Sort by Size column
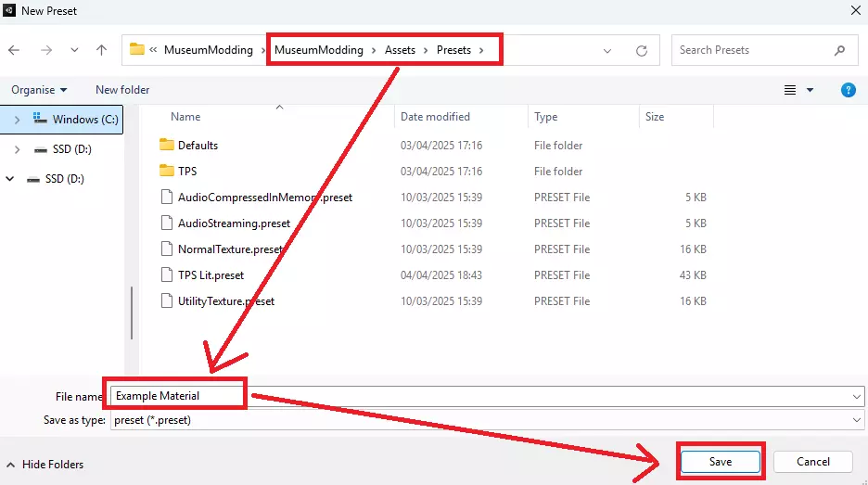The image size is (868, 485). point(655,117)
